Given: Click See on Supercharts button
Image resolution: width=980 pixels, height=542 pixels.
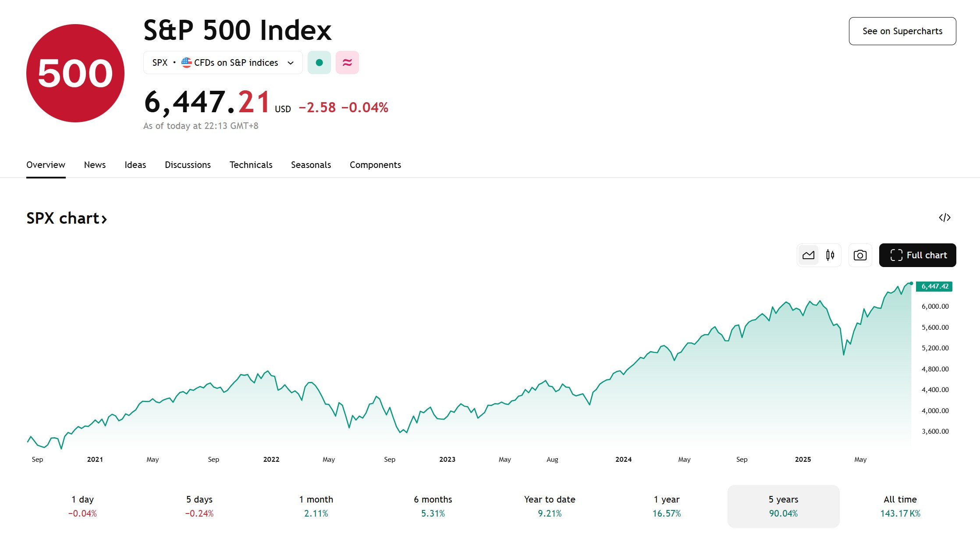Looking at the screenshot, I should [902, 31].
